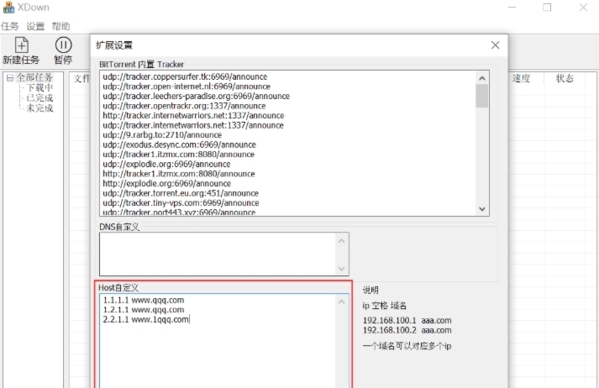Click the DNS自定义 scroll-up arrow
Image resolution: width=599 pixels, height=388 pixels.
342,241
